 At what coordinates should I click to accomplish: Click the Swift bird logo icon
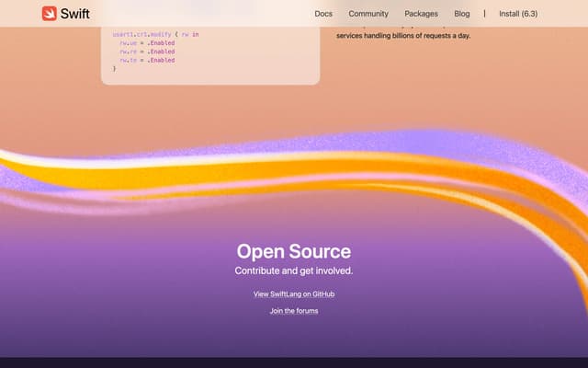[x=49, y=14]
